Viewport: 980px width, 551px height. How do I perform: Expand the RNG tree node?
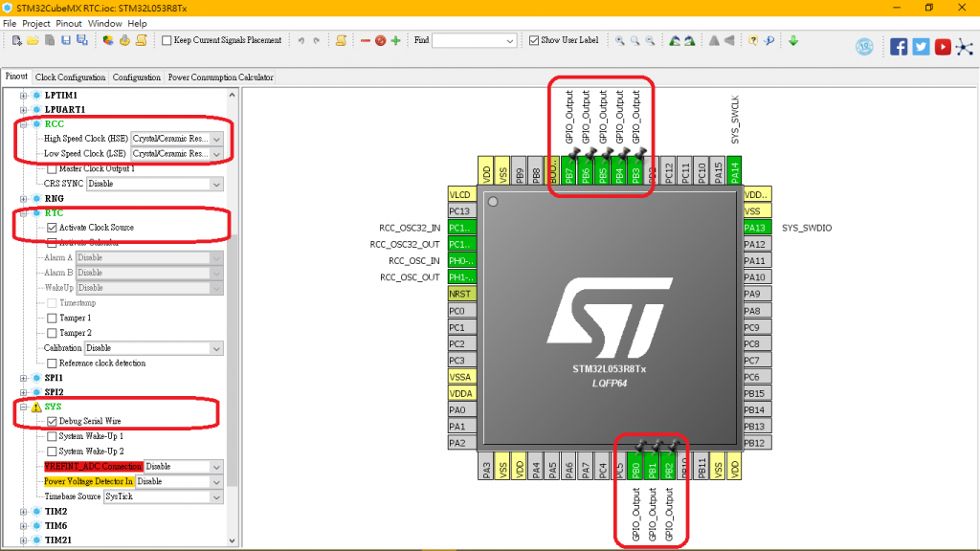point(24,199)
